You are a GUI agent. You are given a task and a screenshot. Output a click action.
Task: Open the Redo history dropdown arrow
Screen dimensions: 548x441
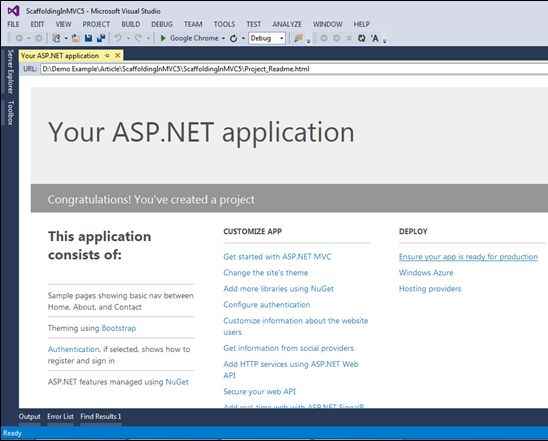(x=148, y=38)
